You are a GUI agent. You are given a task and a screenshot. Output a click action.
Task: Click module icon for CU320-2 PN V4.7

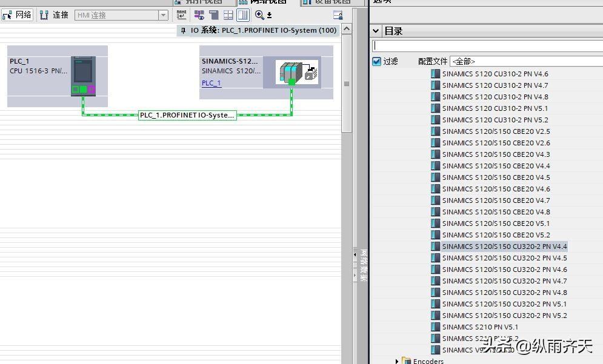(435, 281)
